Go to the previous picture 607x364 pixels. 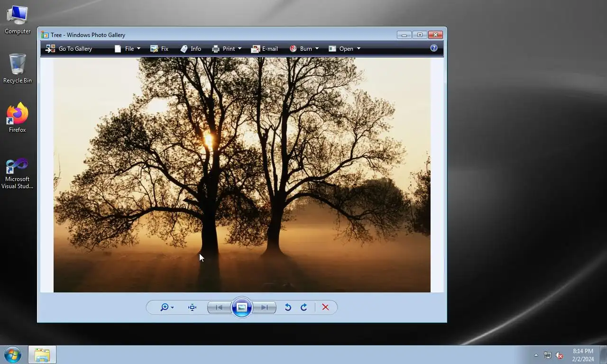click(x=220, y=307)
